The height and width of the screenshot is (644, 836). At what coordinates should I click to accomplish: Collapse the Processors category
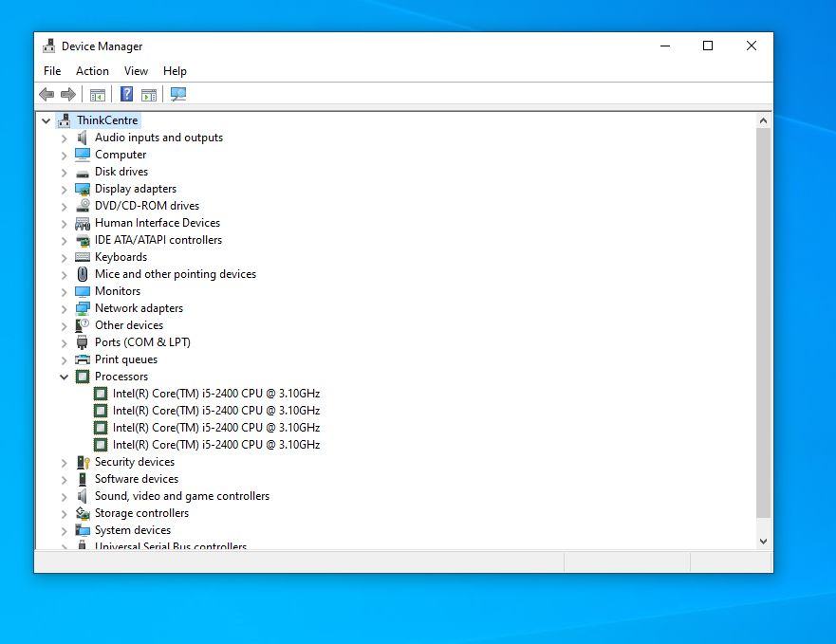pyautogui.click(x=65, y=377)
